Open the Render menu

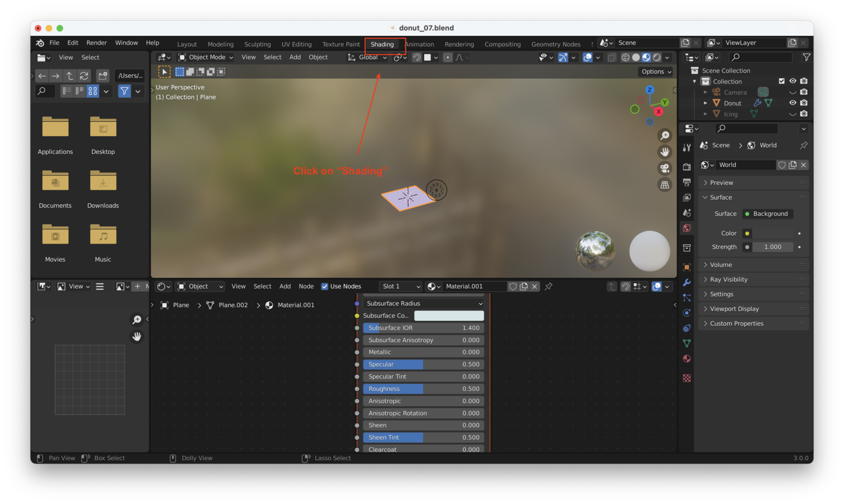point(96,43)
